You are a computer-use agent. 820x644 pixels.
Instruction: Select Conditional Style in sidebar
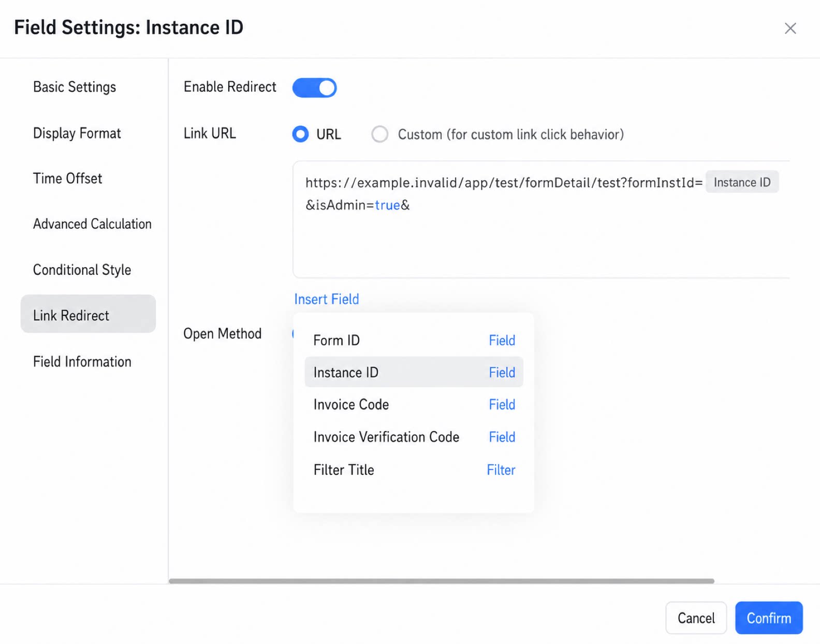click(x=82, y=270)
